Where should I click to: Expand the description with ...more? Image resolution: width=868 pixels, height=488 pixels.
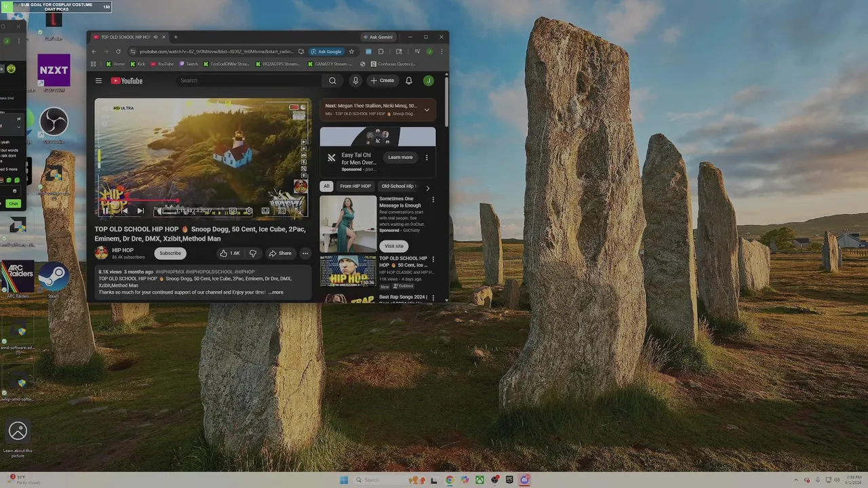click(x=276, y=292)
